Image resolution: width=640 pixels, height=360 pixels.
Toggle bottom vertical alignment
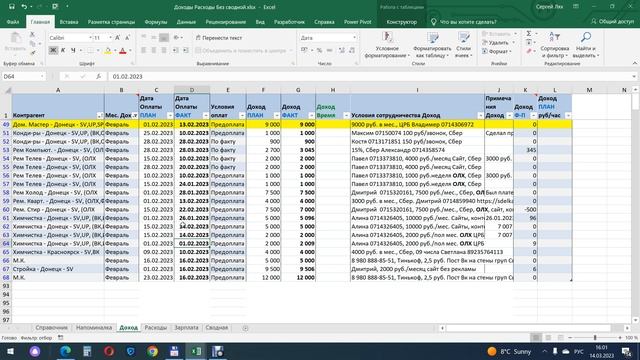pos(164,38)
